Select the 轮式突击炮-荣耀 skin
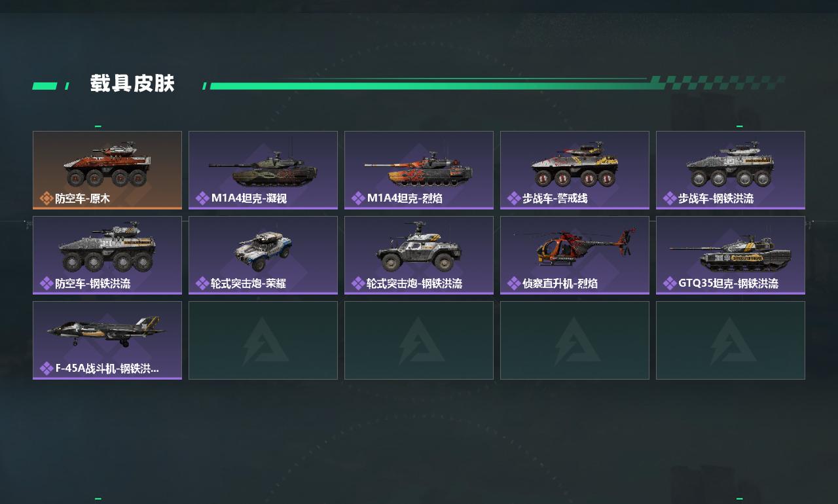Screen dimensions: 838x504 263,255
